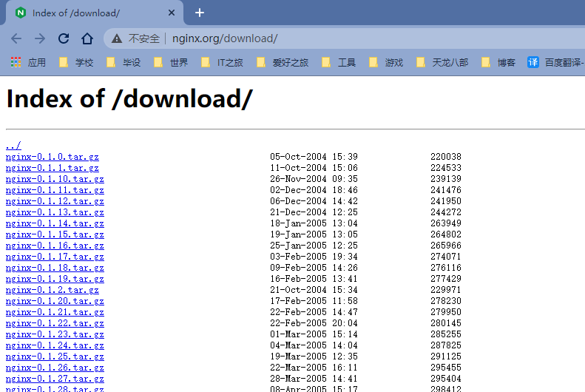
Task: Open the 爱好之旅 bookmark folder
Action: [283, 62]
